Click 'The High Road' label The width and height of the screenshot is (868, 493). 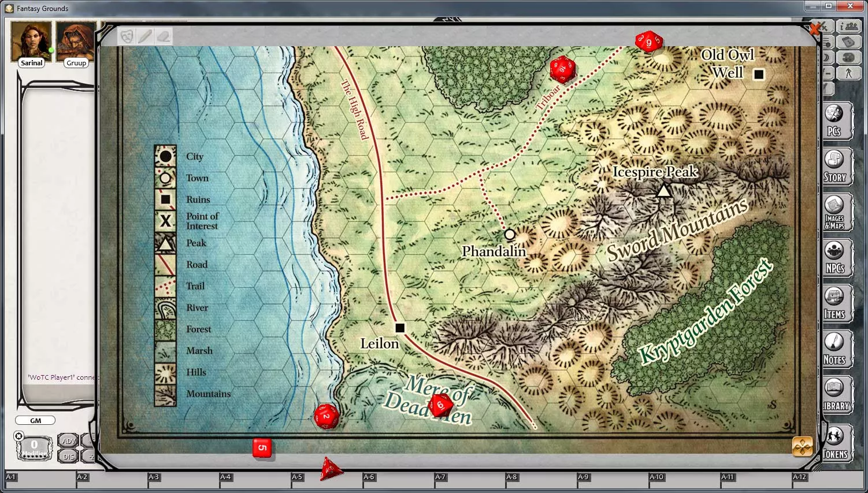point(355,109)
